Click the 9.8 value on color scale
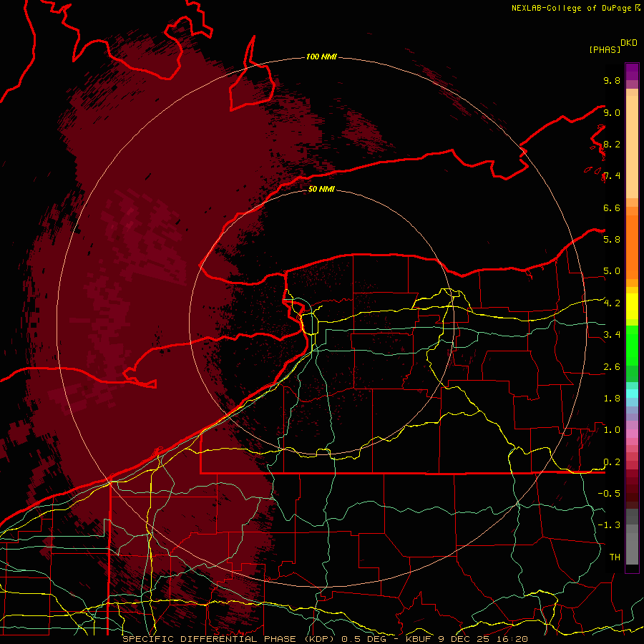The width and height of the screenshot is (644, 644). (x=612, y=80)
